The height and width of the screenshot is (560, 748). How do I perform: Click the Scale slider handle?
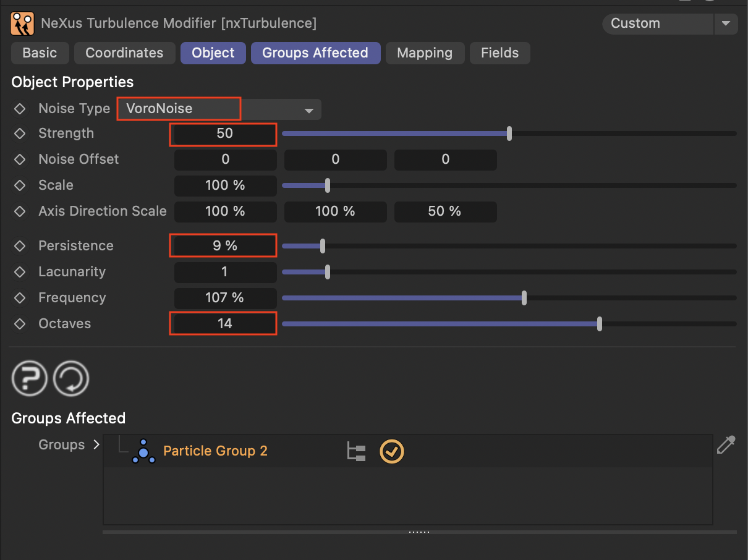pyautogui.click(x=328, y=185)
